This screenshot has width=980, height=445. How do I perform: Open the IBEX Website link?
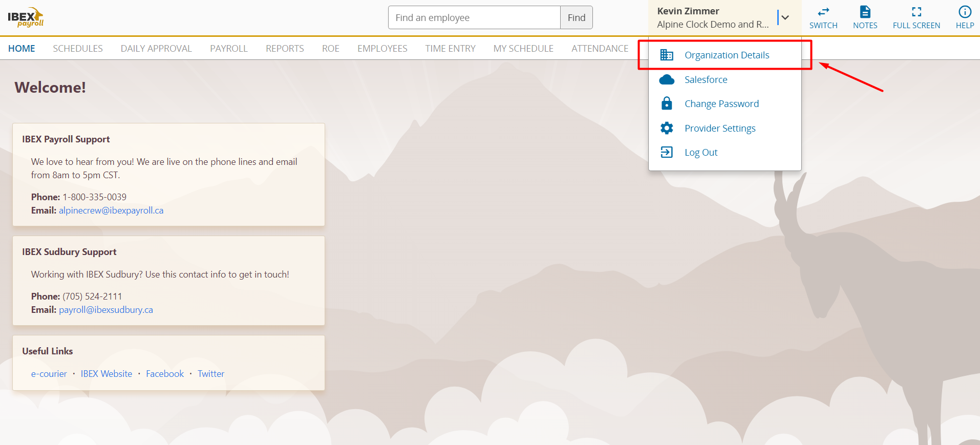point(106,374)
